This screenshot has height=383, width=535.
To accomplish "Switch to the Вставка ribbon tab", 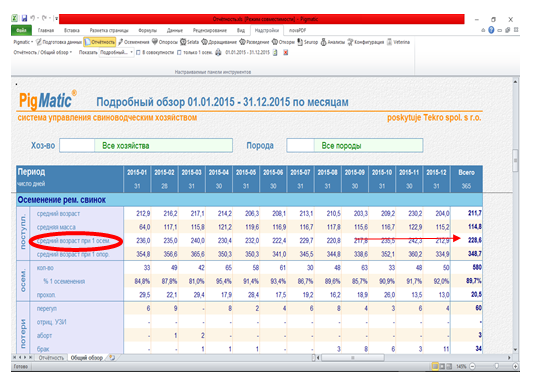I will (72, 30).
